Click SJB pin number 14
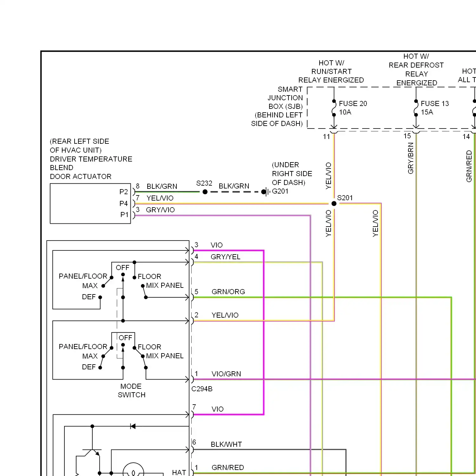Viewport: 476px width, 476px height. tap(466, 137)
